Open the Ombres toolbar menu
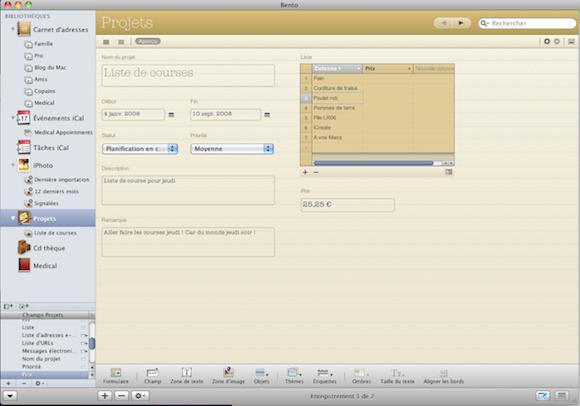 pyautogui.click(x=361, y=375)
